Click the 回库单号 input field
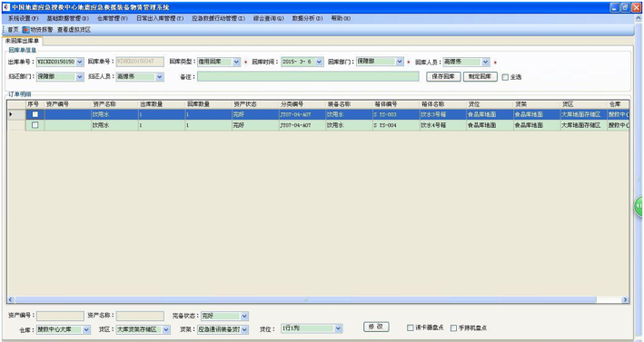644x342 pixels. pos(140,62)
